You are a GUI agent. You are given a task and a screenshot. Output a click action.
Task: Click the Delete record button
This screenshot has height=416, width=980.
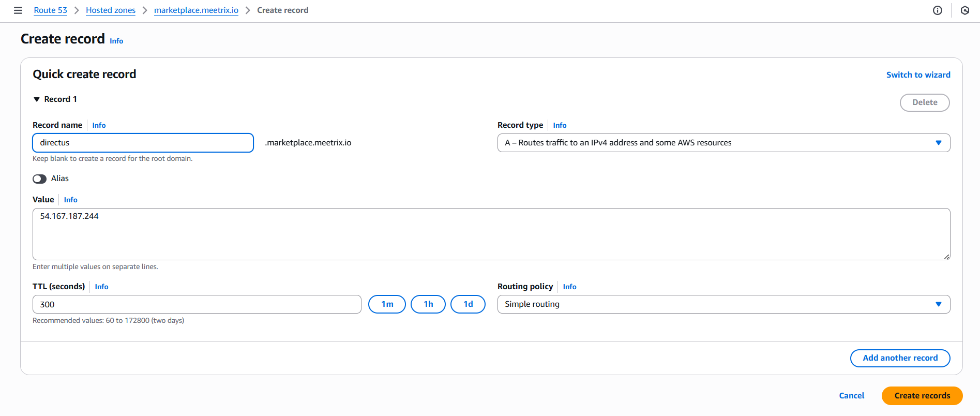click(x=925, y=102)
